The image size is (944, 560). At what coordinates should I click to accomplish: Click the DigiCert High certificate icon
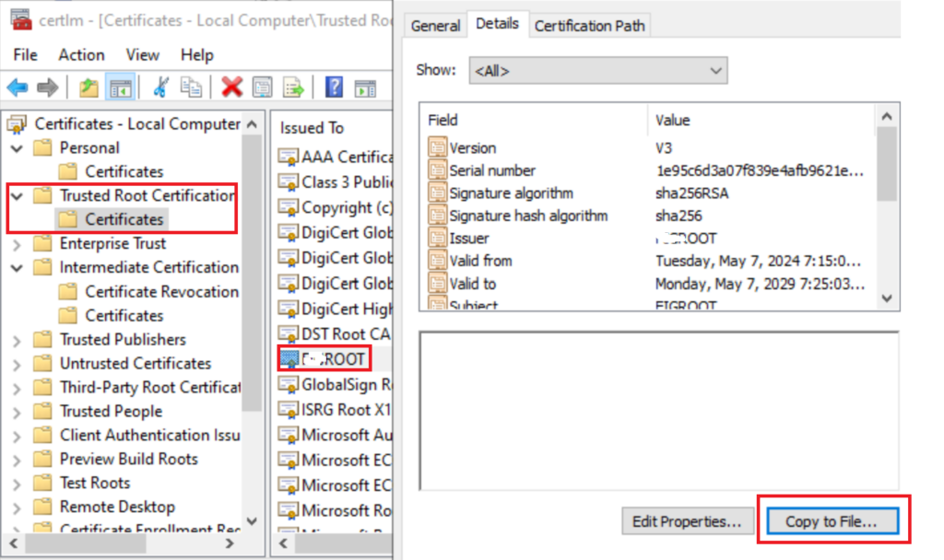(289, 309)
